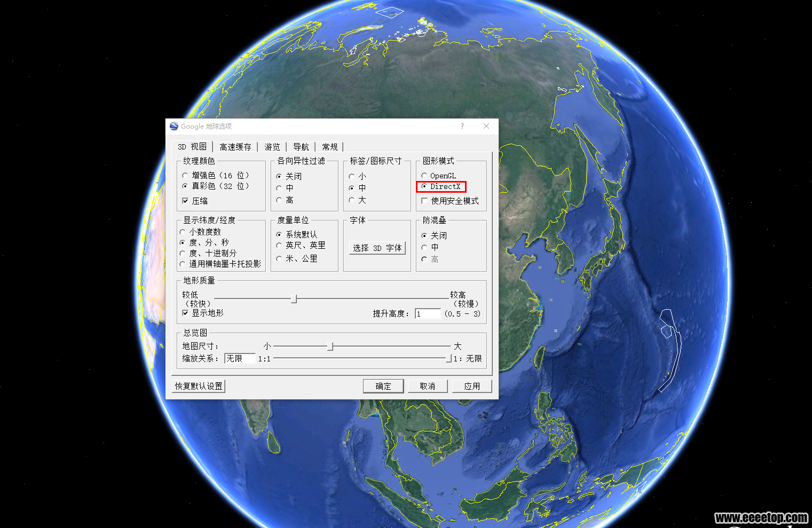Image resolution: width=812 pixels, height=528 pixels.
Task: Set anisotropic filtering to 中
Action: pyautogui.click(x=285, y=188)
